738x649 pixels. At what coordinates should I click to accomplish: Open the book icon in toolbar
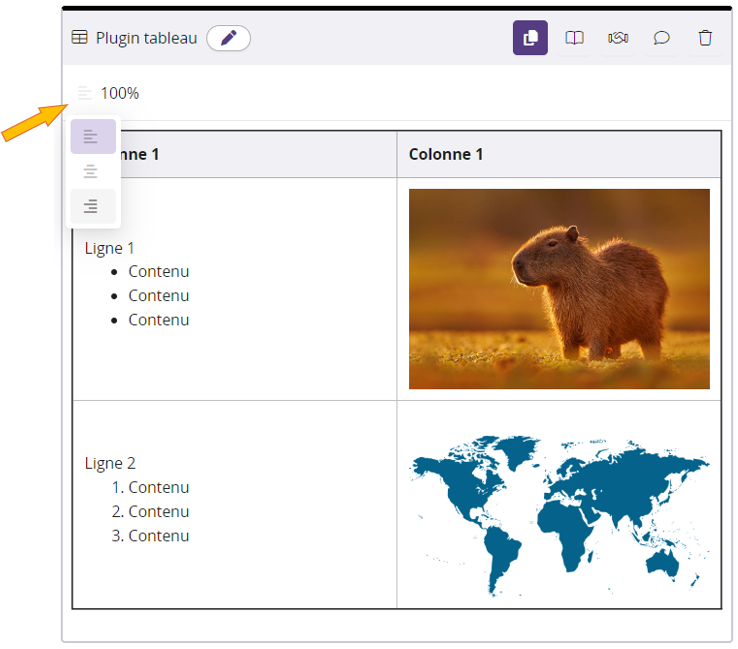574,38
